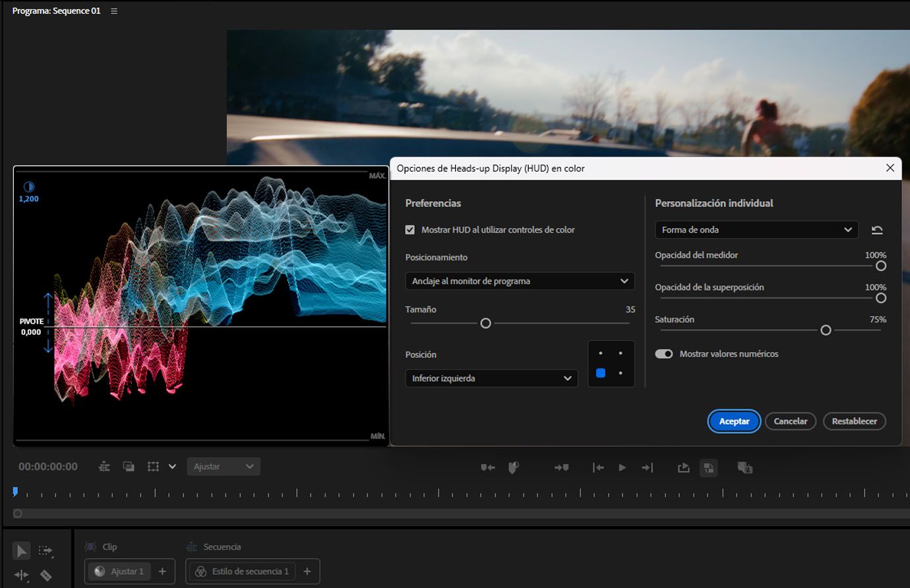Click the Aceptar button
910x588 pixels.
click(x=734, y=421)
